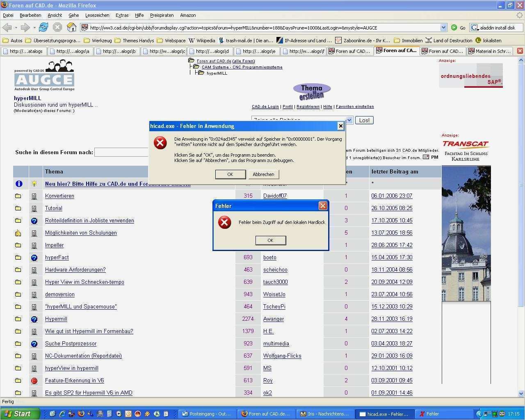Launch Internet Explorer from quick launch
Viewport: 525px width, 420px height.
tap(62, 414)
